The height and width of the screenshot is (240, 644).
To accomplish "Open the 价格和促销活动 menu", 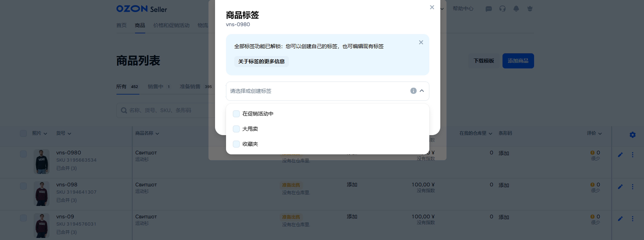I will (x=171, y=25).
